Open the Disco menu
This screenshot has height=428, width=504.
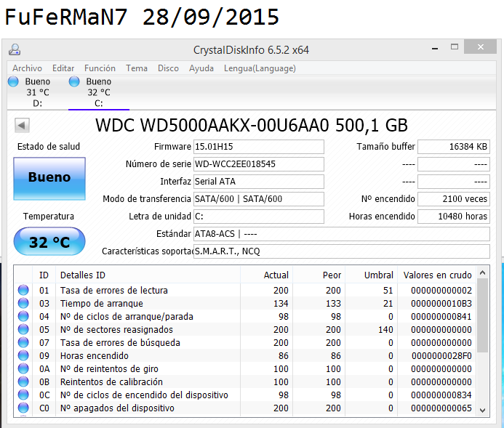click(x=168, y=68)
